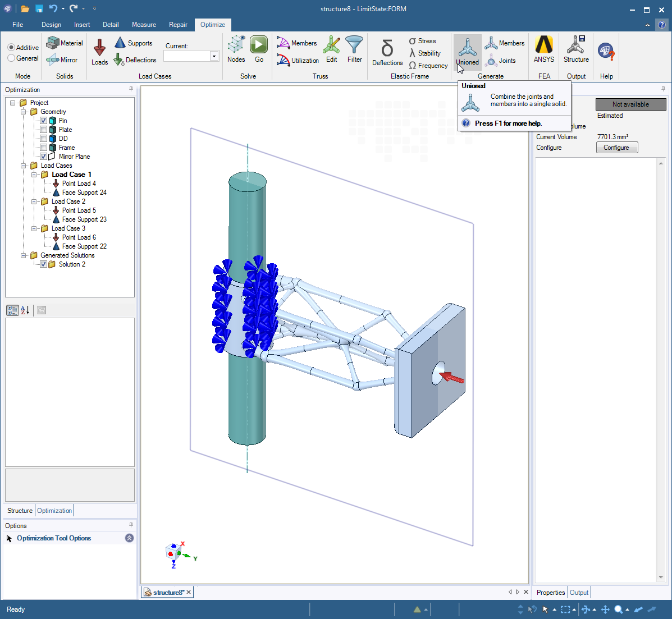
Task: Add Loads to the load case
Action: tap(99, 52)
